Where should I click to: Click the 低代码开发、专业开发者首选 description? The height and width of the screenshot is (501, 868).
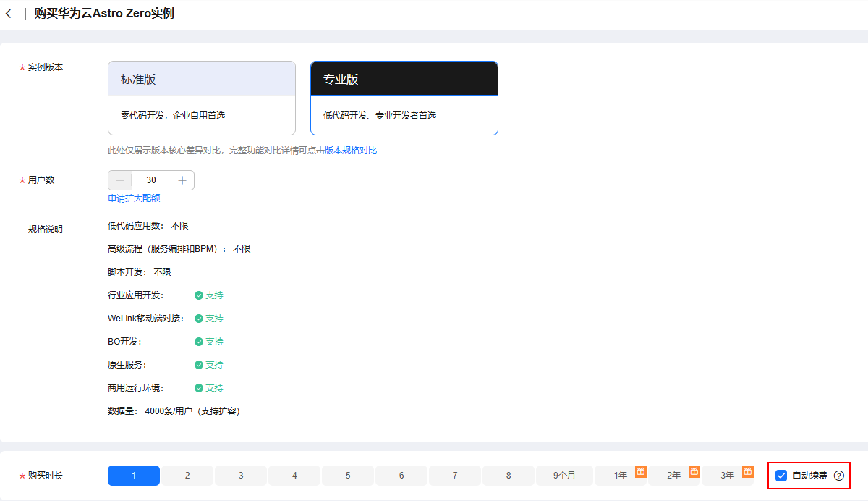pos(380,115)
